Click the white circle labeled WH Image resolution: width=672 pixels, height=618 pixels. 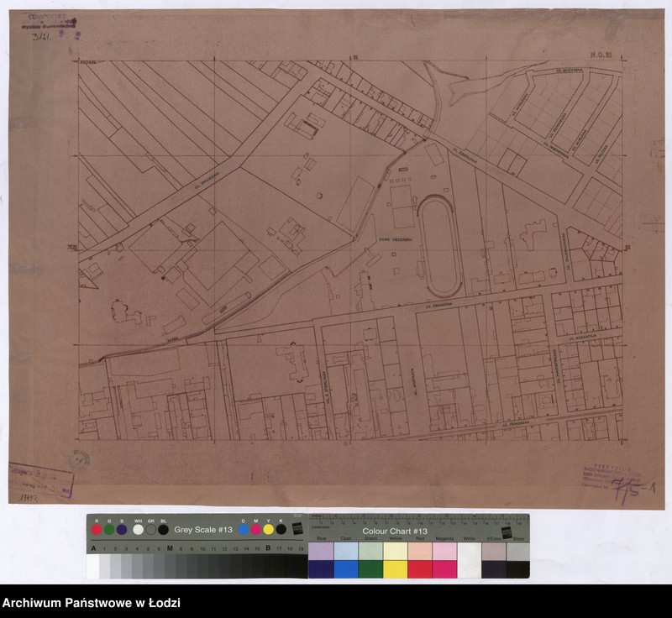pos(138,530)
